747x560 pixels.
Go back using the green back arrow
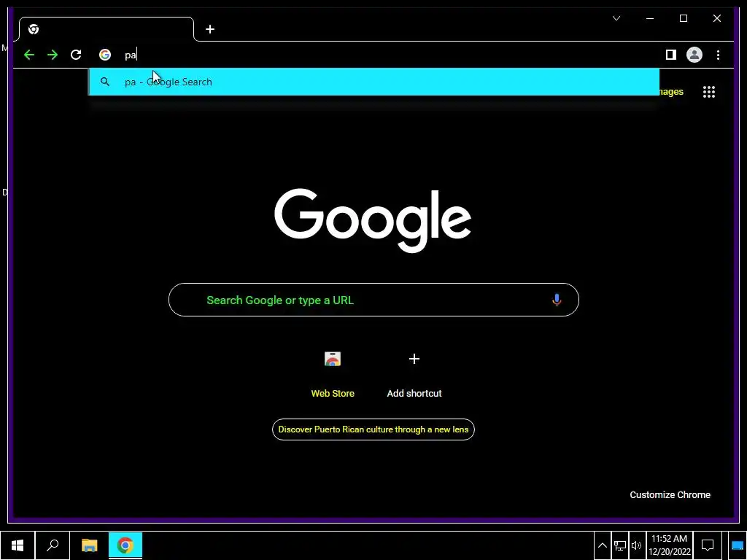pos(29,55)
